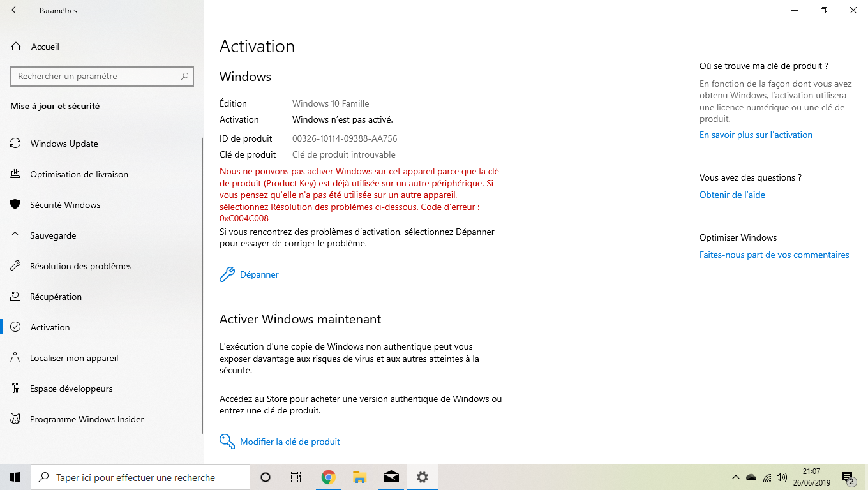Click the Windows 10 Famille edition text
Viewport: 868px width, 490px height.
(331, 103)
